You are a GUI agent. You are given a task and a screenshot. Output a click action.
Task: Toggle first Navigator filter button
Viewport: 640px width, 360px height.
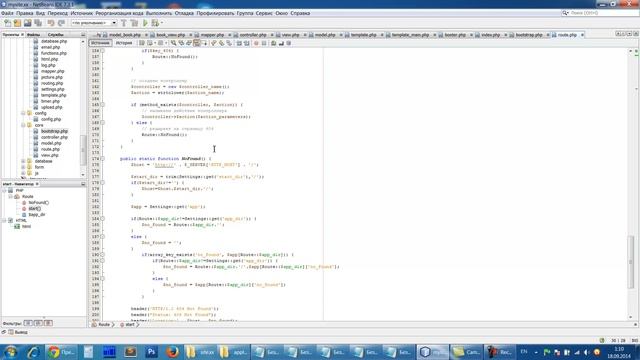[x=28, y=323]
